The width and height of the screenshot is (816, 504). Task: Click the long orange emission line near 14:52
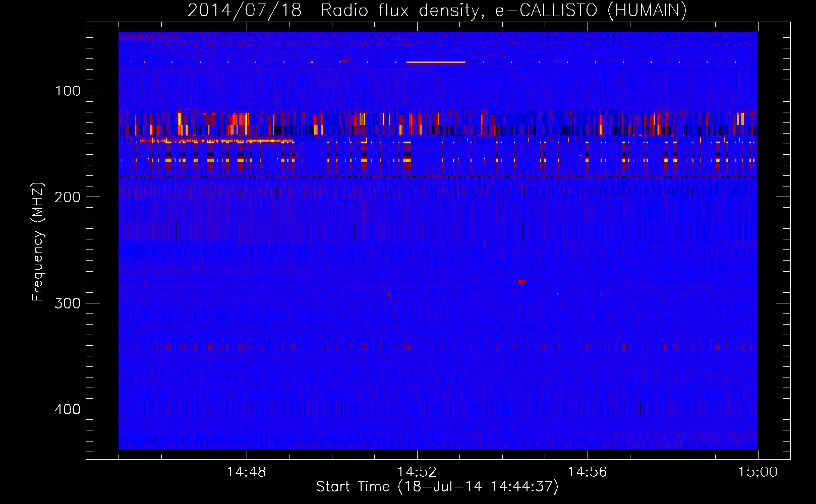(x=436, y=62)
